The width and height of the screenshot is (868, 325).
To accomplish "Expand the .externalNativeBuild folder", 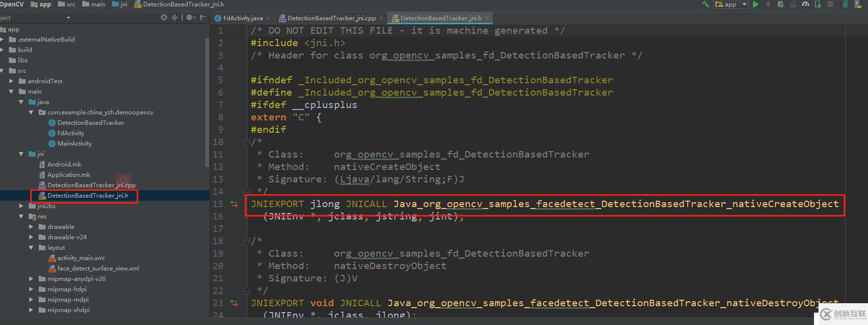I will pyautogui.click(x=2, y=39).
